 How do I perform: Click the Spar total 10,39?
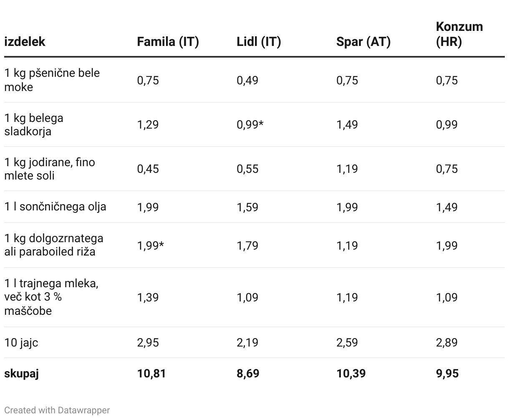coord(351,373)
